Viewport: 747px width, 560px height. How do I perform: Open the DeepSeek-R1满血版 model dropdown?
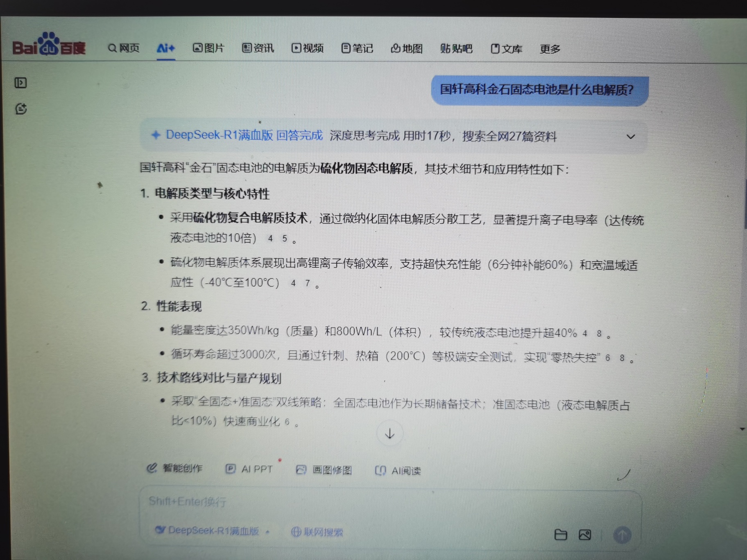[x=212, y=531]
